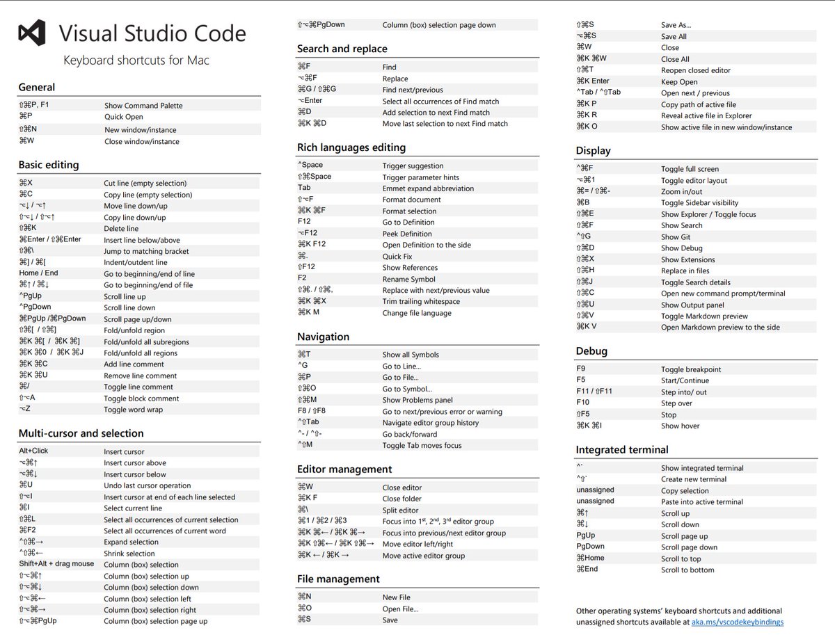The image size is (835, 644).
Task: Click the 'Create new terminal' entry
Action: coord(694,479)
